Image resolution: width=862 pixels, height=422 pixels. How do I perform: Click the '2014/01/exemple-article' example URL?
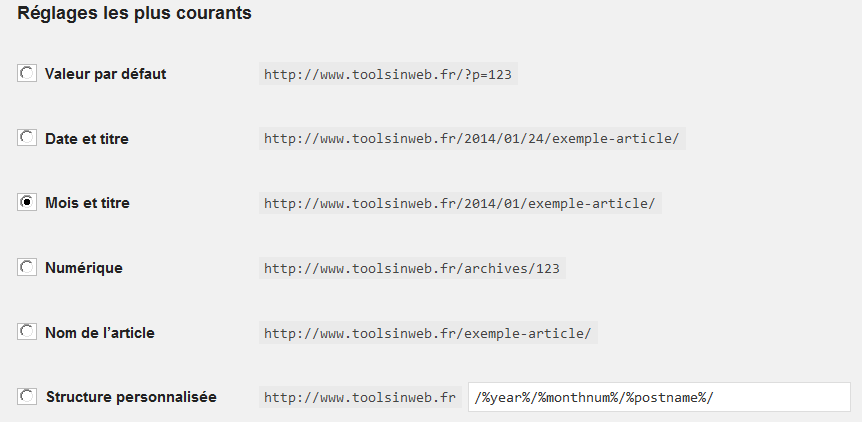pyautogui.click(x=460, y=203)
